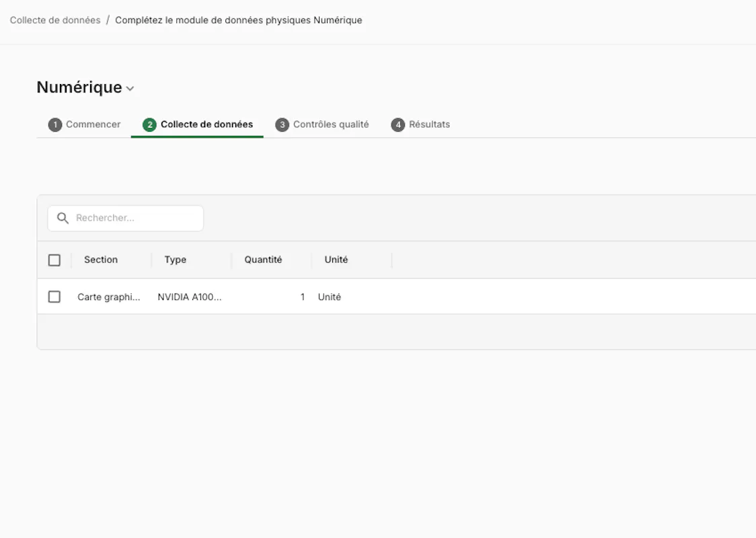Sort by the Unité column header
Viewport: 756px width, 538px height.
[x=336, y=260]
